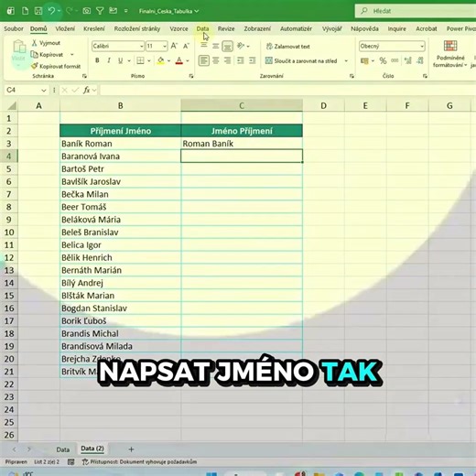
Task: Click the macro recording icon in status bar
Action: point(71,462)
